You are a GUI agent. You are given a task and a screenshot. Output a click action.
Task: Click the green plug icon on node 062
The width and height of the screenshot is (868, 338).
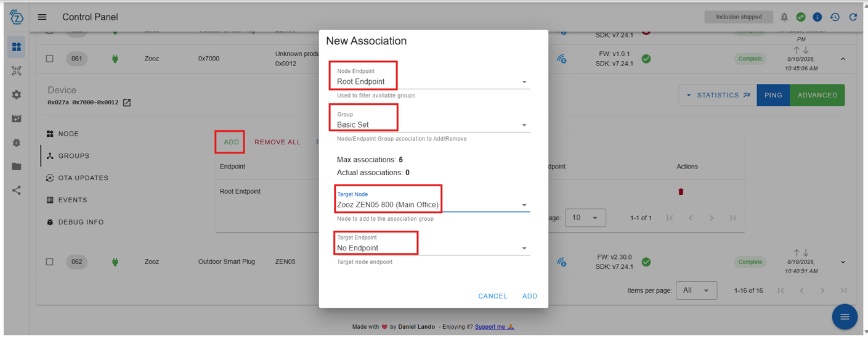(x=115, y=262)
